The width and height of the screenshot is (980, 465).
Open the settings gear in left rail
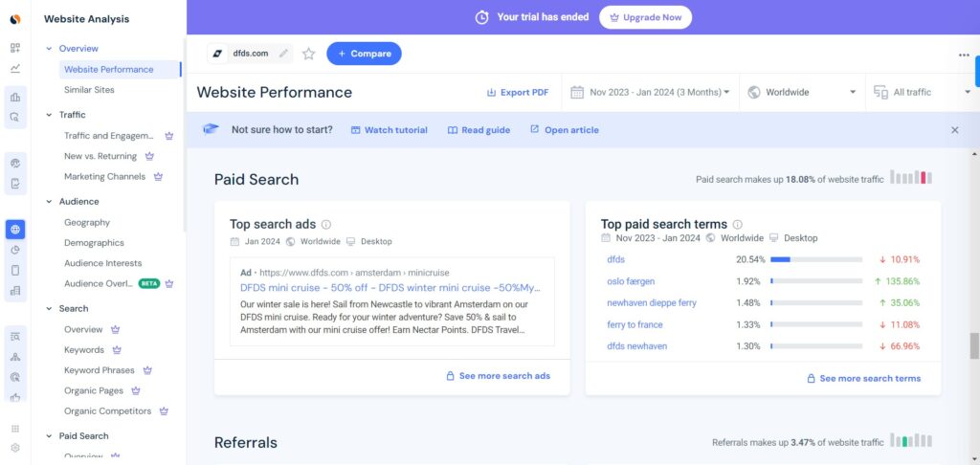[15, 447]
